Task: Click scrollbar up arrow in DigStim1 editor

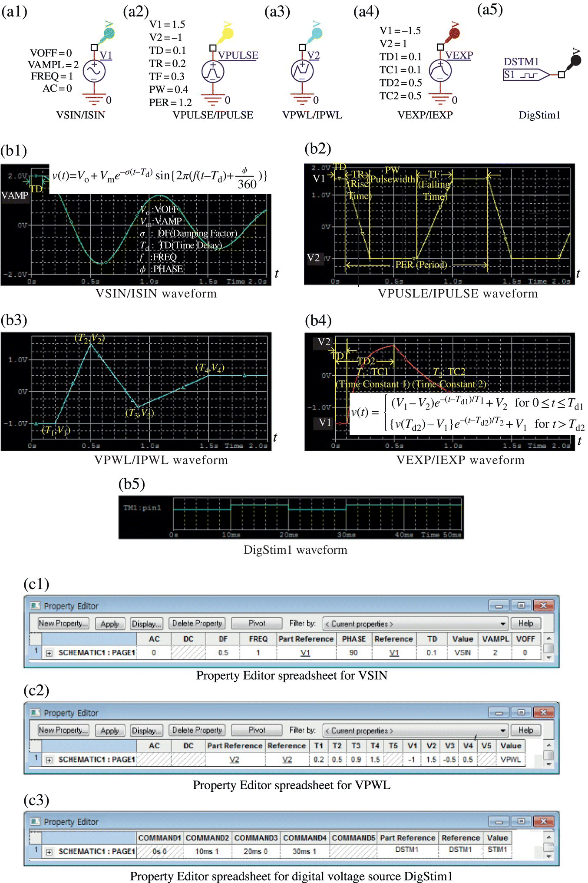Action: tap(548, 837)
